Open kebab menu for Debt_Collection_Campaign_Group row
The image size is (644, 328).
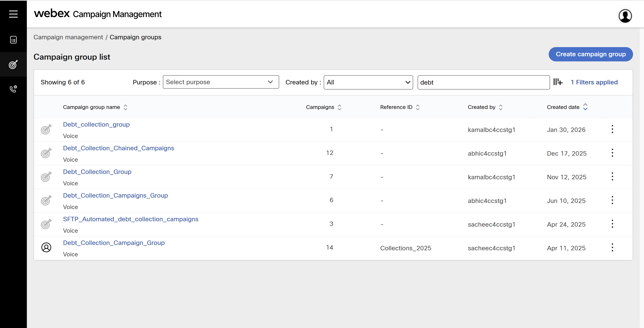click(612, 247)
